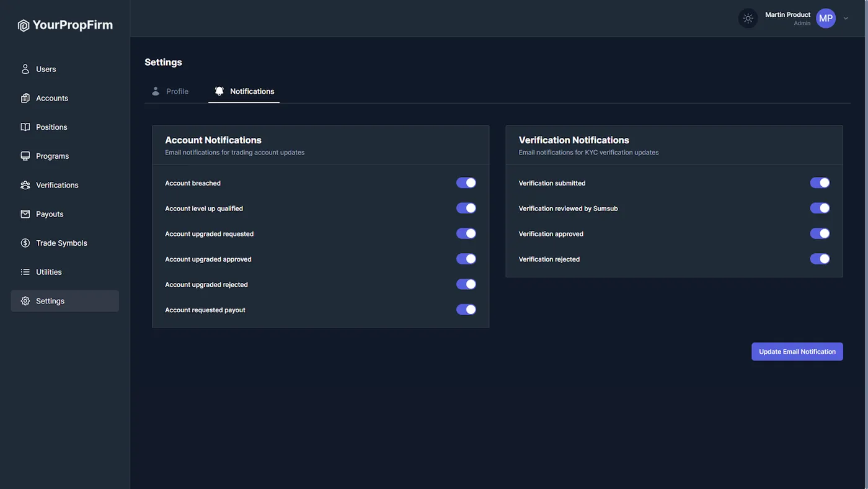
Task: Toggle Verification reviewed by Sumsub switch
Action: [x=820, y=208]
